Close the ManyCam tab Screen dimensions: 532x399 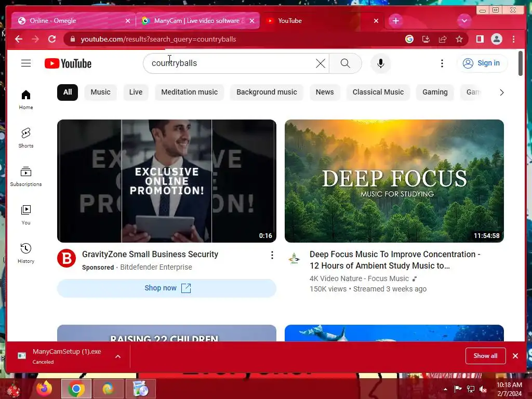click(x=252, y=21)
